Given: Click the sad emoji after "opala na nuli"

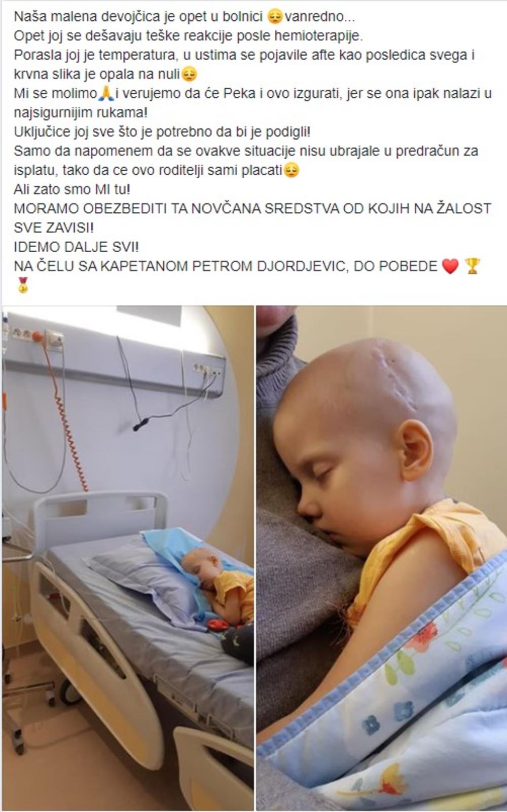Looking at the screenshot, I should 189,74.
